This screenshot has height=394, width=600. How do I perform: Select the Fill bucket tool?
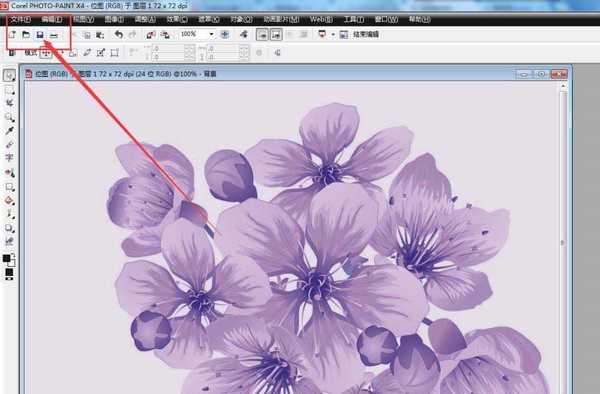(x=10, y=200)
